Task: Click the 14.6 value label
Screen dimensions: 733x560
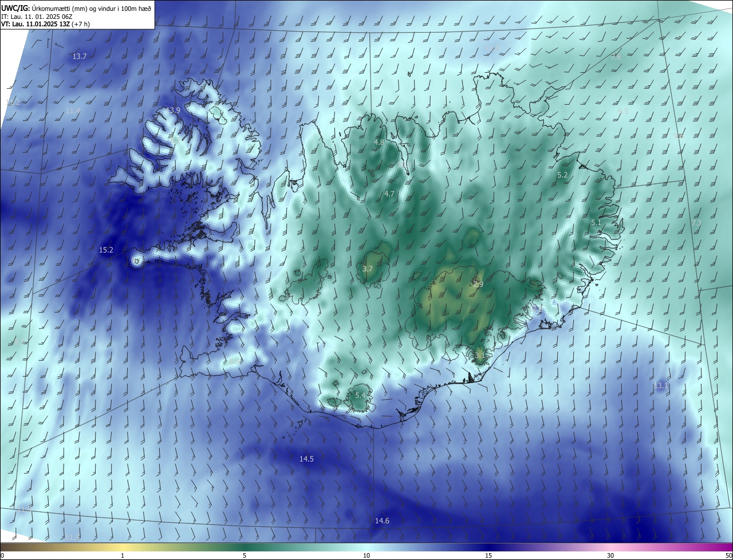Action: (x=382, y=521)
